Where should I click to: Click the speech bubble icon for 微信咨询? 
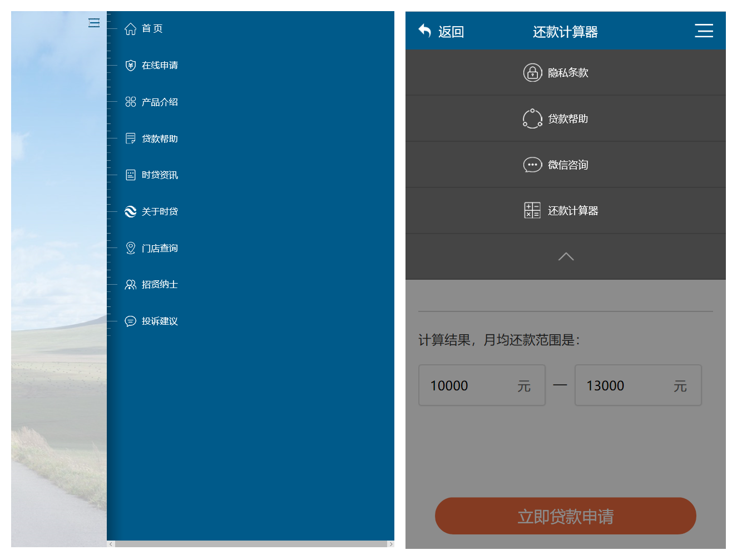pos(532,165)
